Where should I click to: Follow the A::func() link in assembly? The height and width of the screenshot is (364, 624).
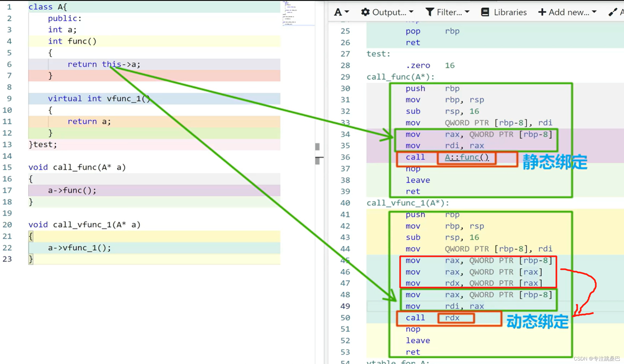466,157
